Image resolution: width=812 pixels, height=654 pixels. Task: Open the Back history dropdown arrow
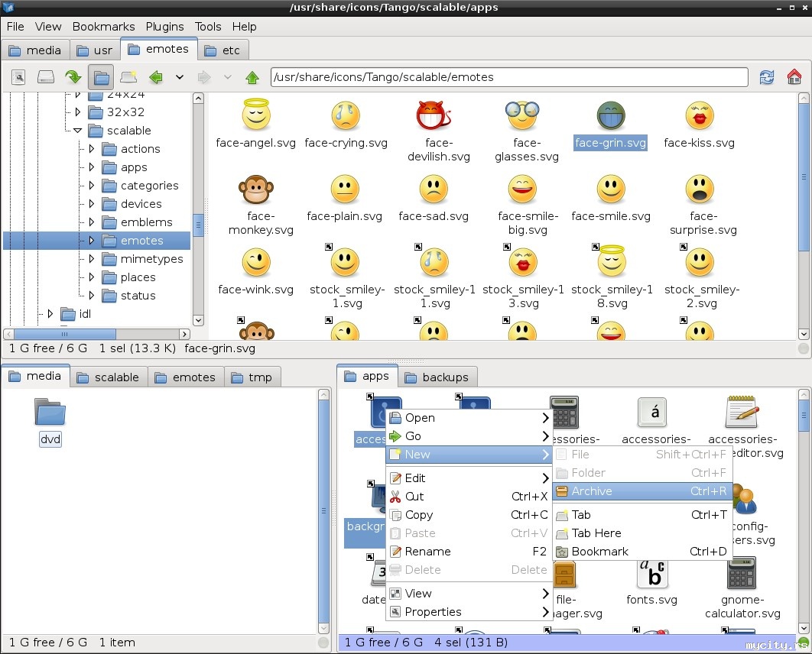pyautogui.click(x=180, y=77)
